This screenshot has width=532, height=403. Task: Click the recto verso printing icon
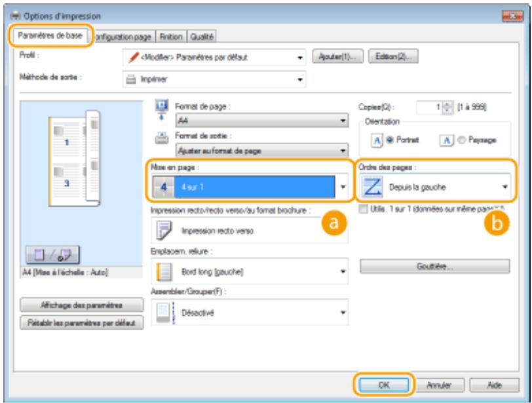(x=164, y=230)
